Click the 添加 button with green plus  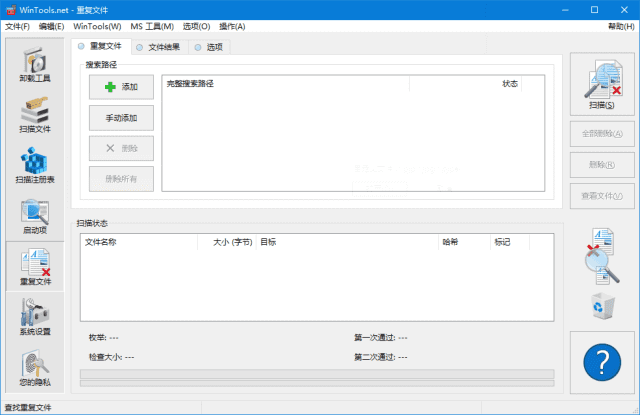[120, 88]
